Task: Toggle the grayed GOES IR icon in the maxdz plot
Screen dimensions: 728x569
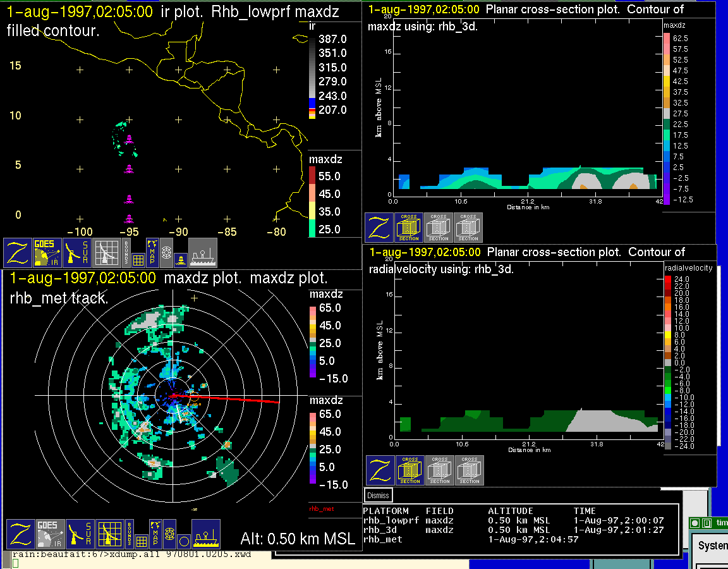Action: pyautogui.click(x=50, y=534)
